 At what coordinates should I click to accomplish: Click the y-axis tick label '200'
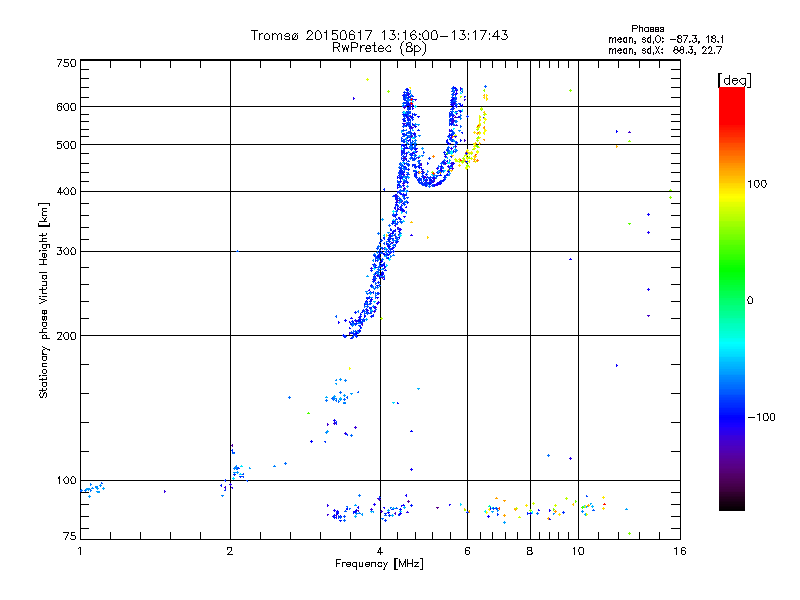(x=66, y=336)
